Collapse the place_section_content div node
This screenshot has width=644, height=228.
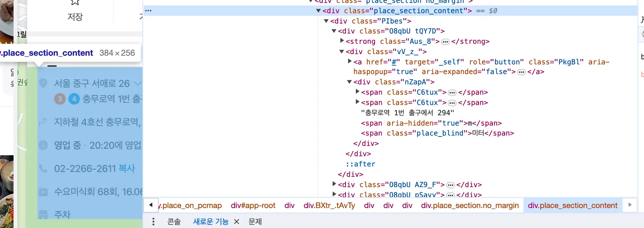coord(318,11)
